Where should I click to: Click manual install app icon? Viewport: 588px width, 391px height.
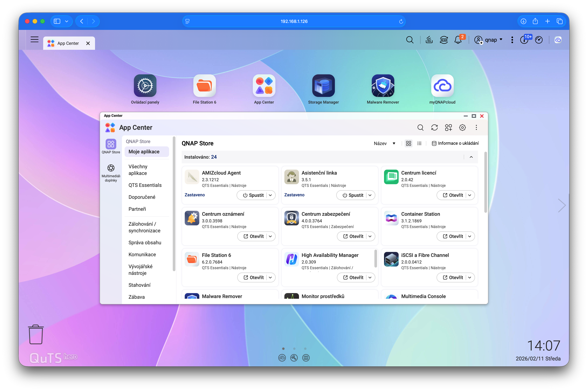448,127
